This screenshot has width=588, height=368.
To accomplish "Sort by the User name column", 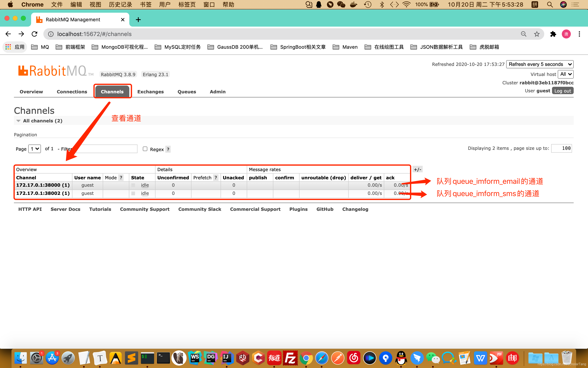I will coord(87,178).
